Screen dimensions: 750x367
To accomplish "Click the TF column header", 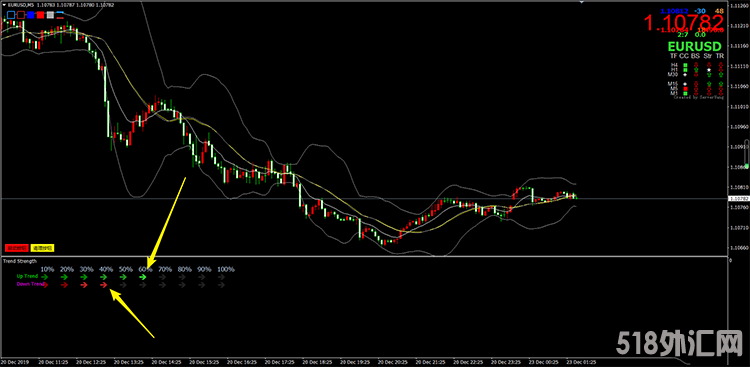I will 674,56.
